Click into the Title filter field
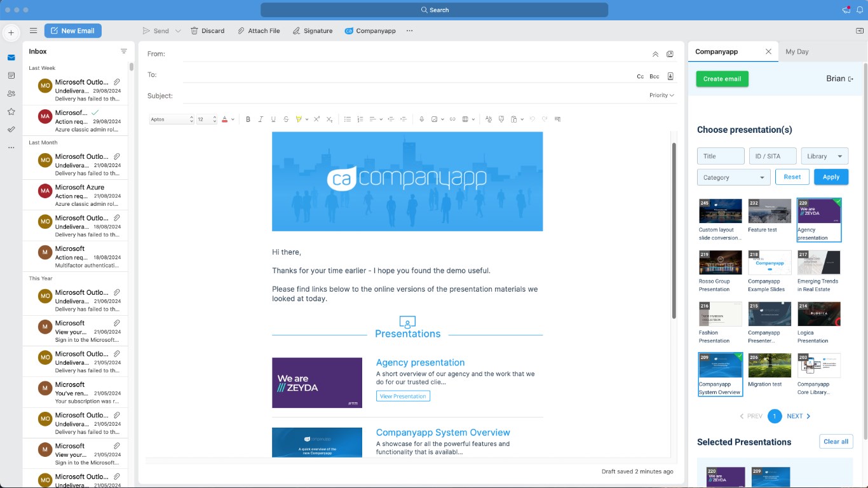This screenshot has height=488, width=868. point(721,156)
